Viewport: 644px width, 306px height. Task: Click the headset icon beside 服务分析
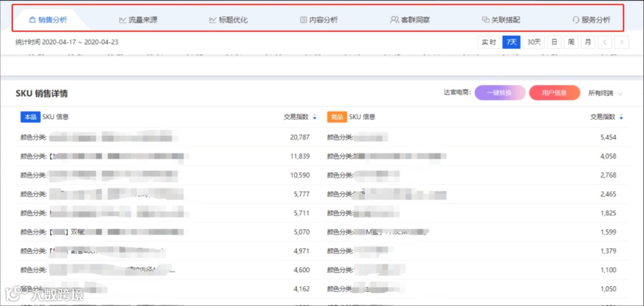click(x=575, y=20)
